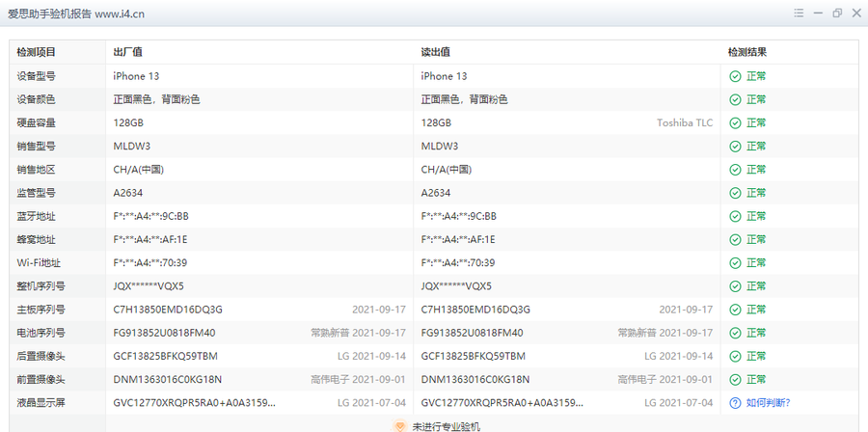Select the 监管型号 row label
This screenshot has height=432, width=868.
36,193
